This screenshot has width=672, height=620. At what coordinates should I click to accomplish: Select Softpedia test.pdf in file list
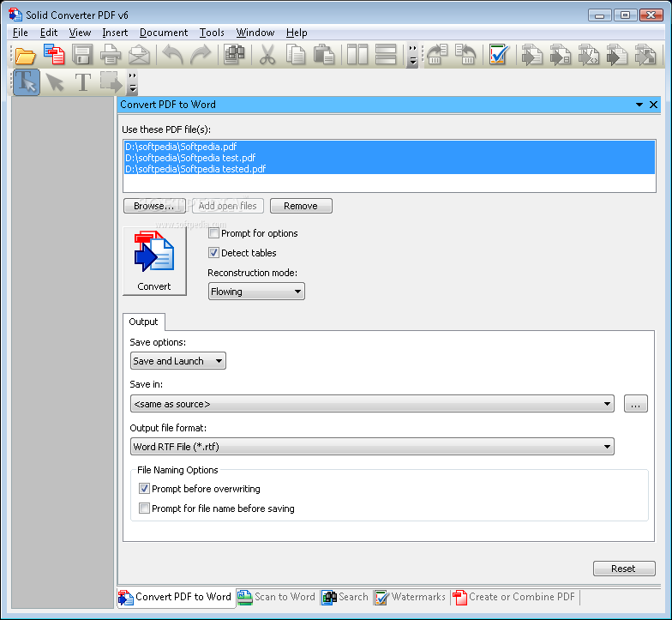point(389,158)
